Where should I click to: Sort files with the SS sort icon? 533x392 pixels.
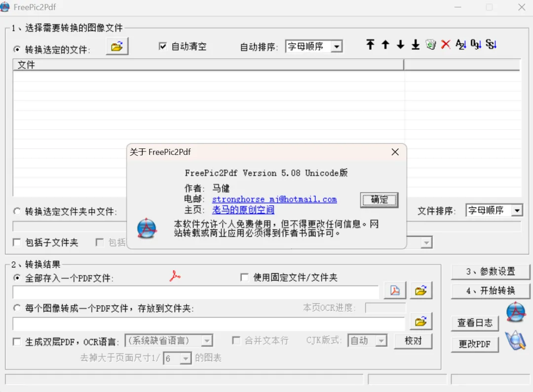(491, 44)
